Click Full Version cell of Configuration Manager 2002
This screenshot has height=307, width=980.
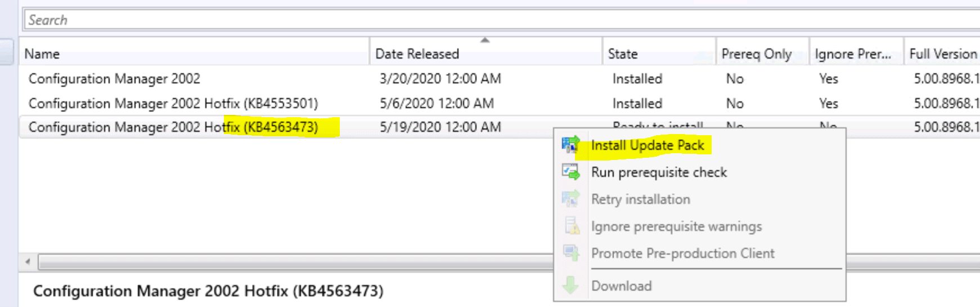click(x=946, y=79)
